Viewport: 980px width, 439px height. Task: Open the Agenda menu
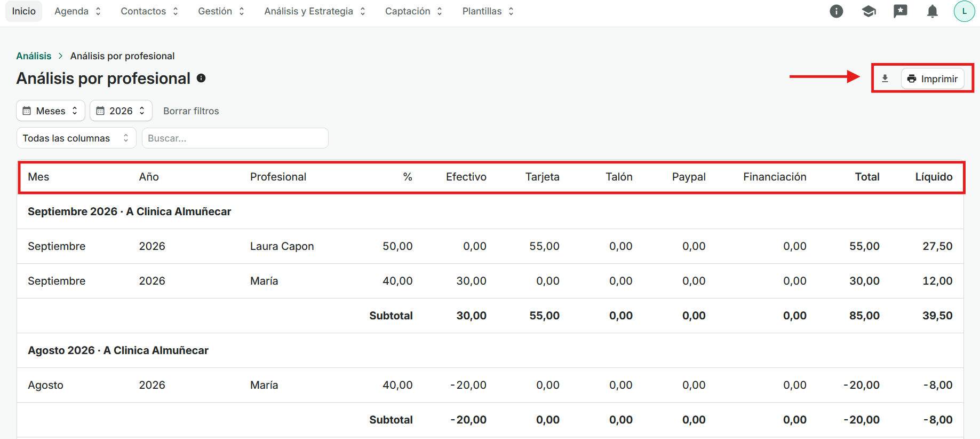click(x=78, y=11)
